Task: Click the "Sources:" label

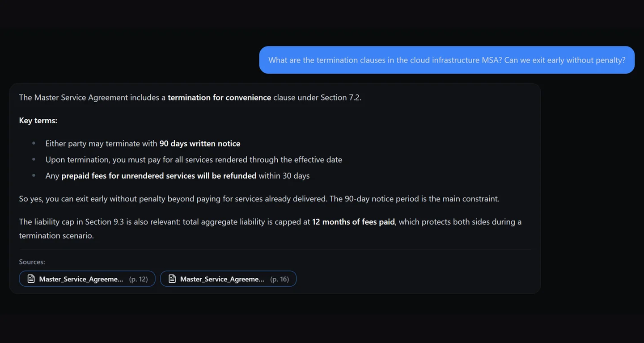Action: pyautogui.click(x=32, y=262)
